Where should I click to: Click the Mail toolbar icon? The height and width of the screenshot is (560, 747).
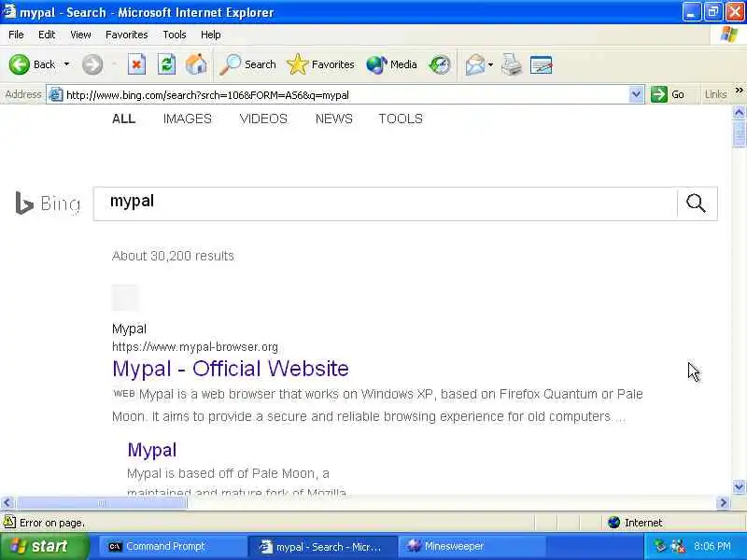pos(475,64)
